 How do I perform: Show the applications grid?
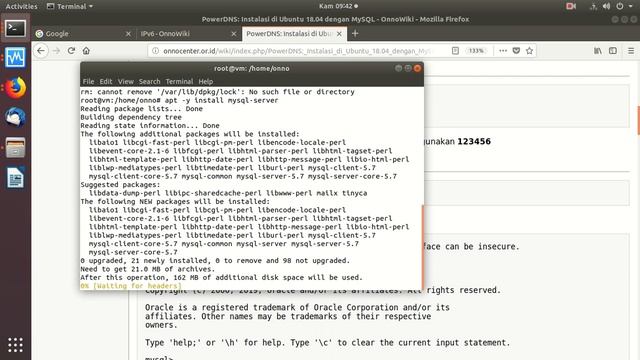pyautogui.click(x=16, y=345)
